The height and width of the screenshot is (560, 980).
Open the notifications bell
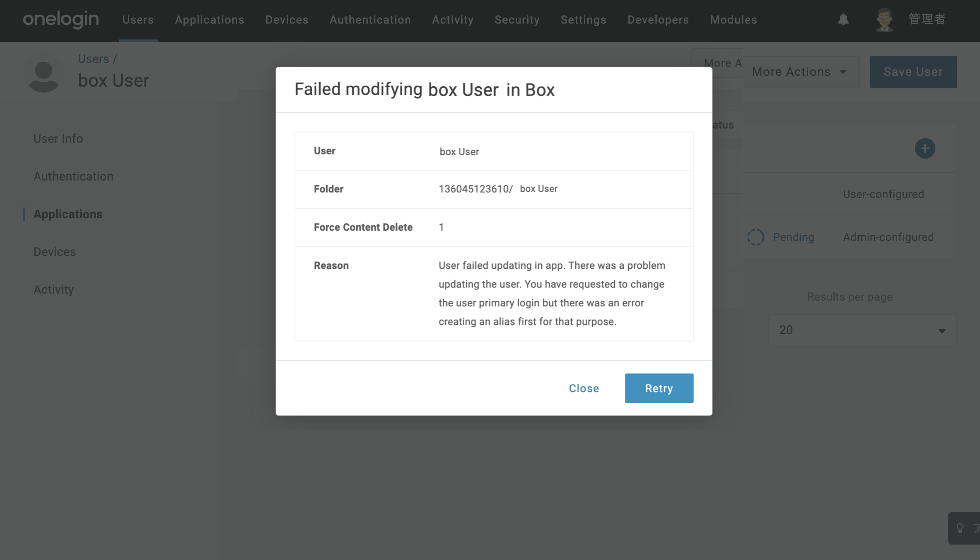coord(843,20)
